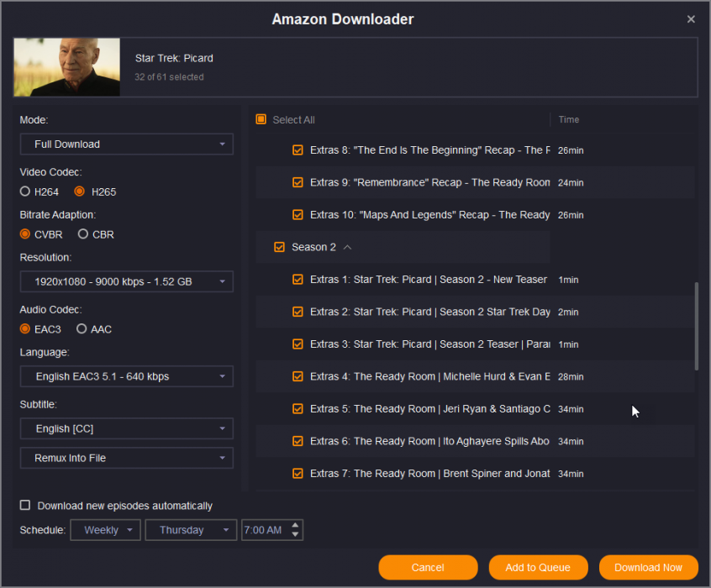
Task: Click Add to Queue
Action: 538,567
